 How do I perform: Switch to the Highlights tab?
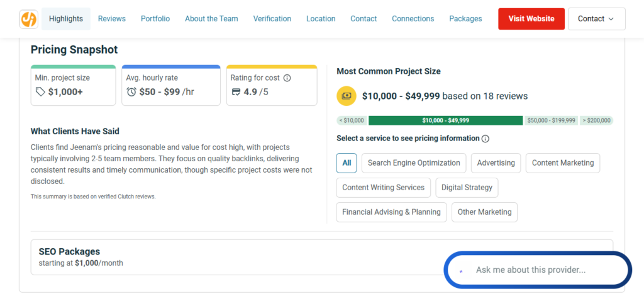pyautogui.click(x=65, y=19)
